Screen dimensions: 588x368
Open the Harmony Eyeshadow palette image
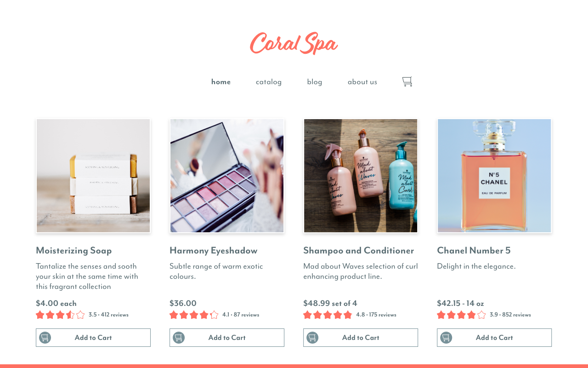tap(227, 176)
